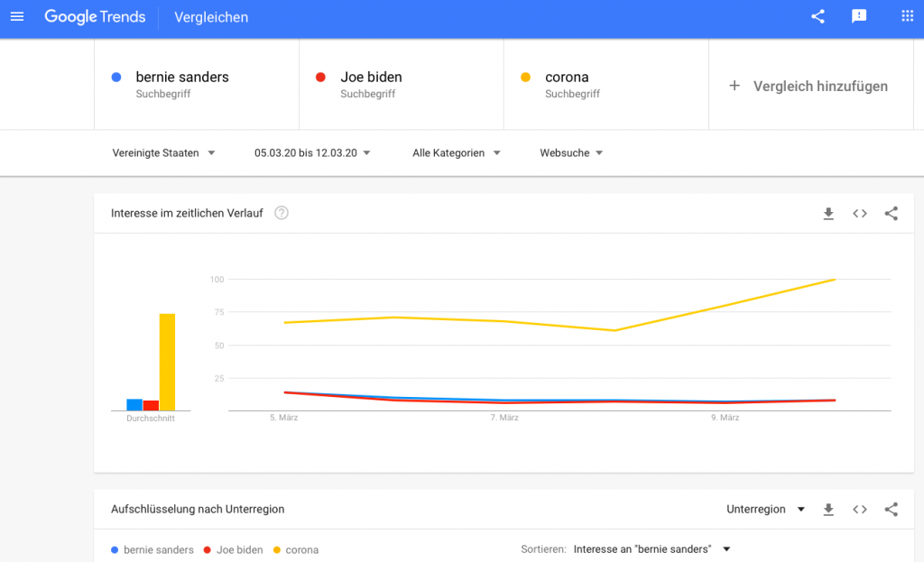Click corona legend entry in Unterregion
Image resolution: width=924 pixels, height=562 pixels.
[x=296, y=549]
